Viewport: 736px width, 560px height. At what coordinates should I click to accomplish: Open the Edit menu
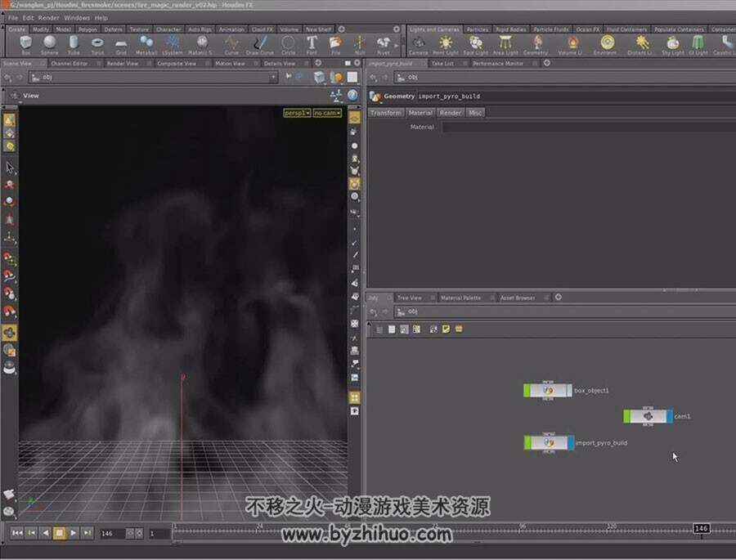[28, 18]
